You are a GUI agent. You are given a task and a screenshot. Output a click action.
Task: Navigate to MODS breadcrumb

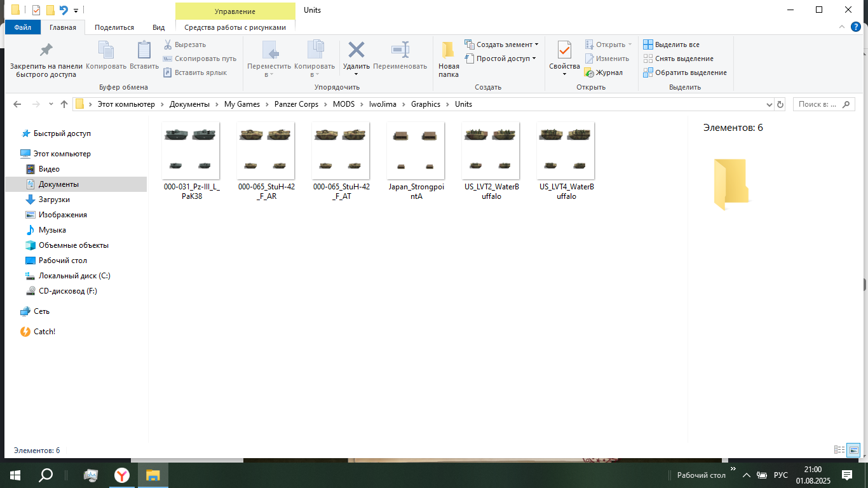click(x=344, y=104)
